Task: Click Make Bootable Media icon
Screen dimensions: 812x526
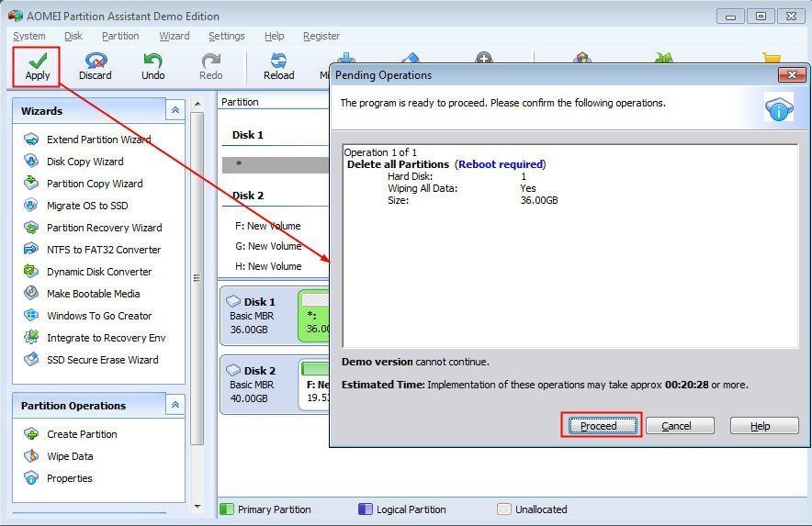Action: click(x=31, y=293)
